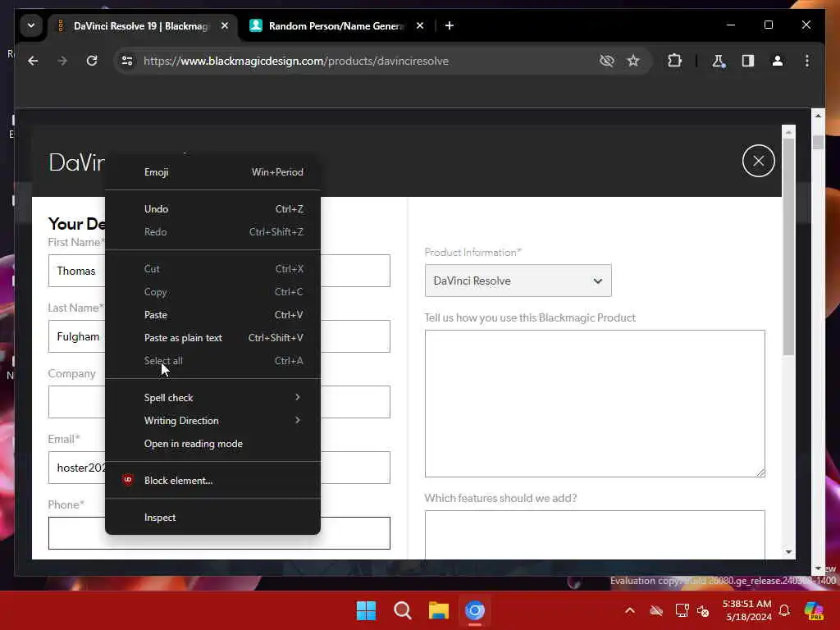Image resolution: width=840 pixels, height=630 pixels.
Task: Open the Chrome profile icon
Action: pyautogui.click(x=778, y=61)
